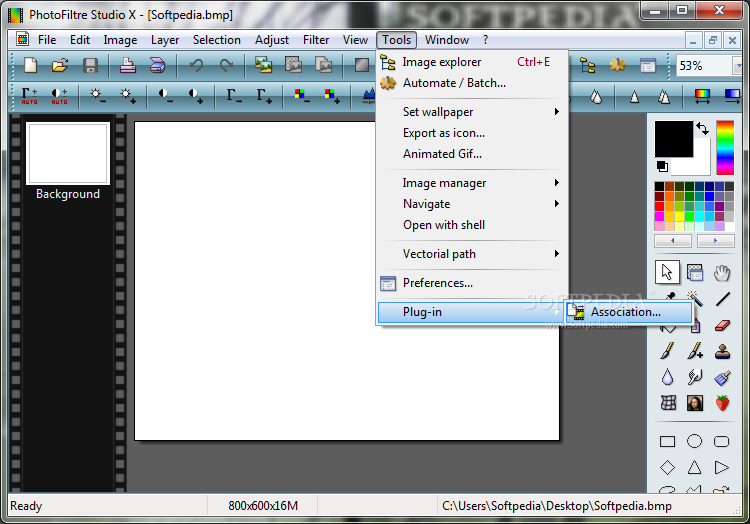Choose the upward Triangle selection shape
This screenshot has width=750, height=524.
[x=695, y=467]
